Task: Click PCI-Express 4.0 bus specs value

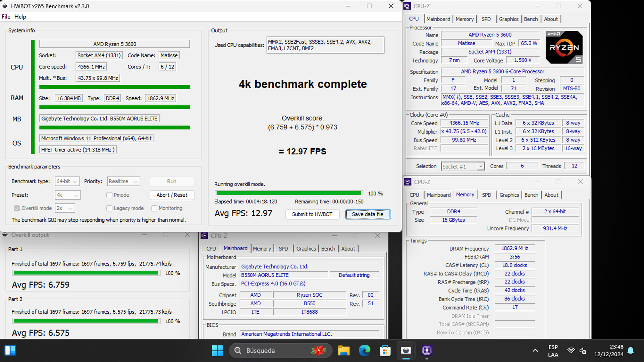Action: [x=309, y=283]
